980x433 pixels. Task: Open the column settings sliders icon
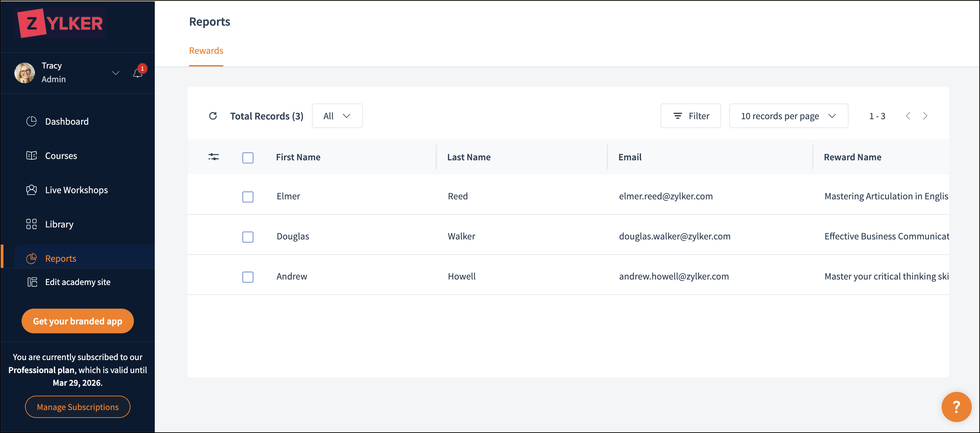pyautogui.click(x=213, y=157)
